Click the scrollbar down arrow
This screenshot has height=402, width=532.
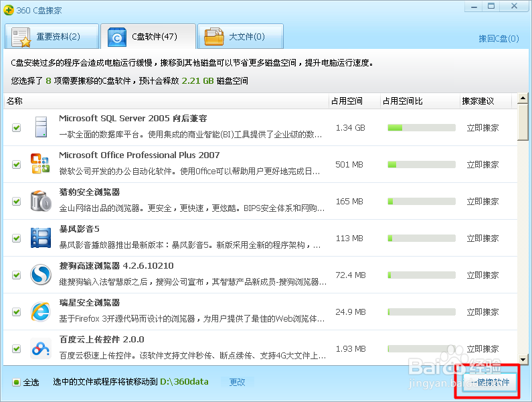523,359
